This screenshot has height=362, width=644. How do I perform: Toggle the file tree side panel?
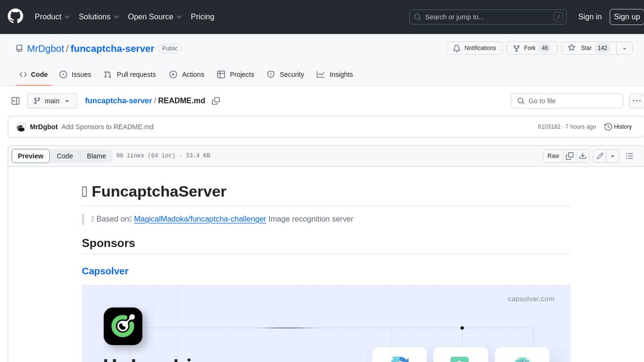pyautogui.click(x=15, y=101)
